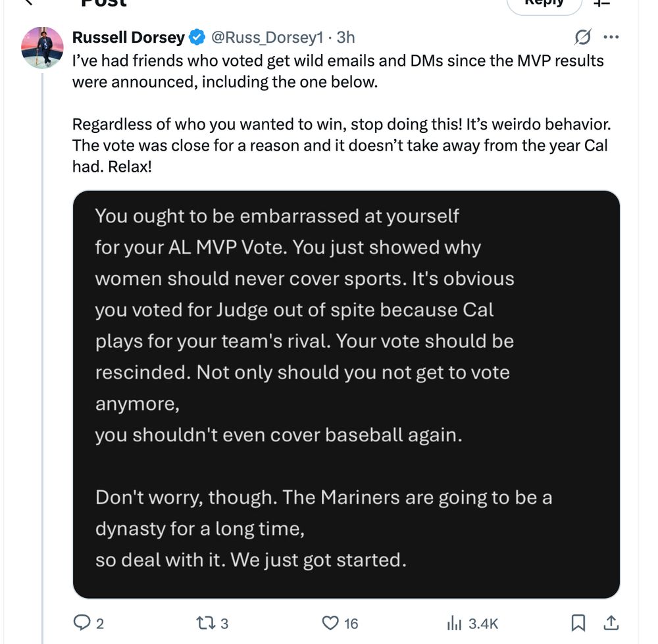Click the 3.4K view count
The image size is (658, 644).
pos(483,623)
